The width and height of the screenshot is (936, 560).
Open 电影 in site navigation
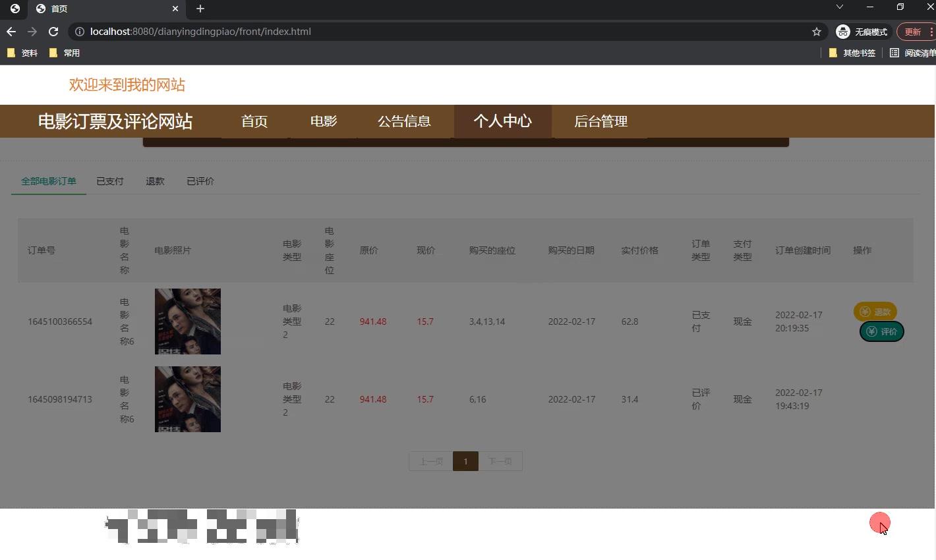point(324,121)
